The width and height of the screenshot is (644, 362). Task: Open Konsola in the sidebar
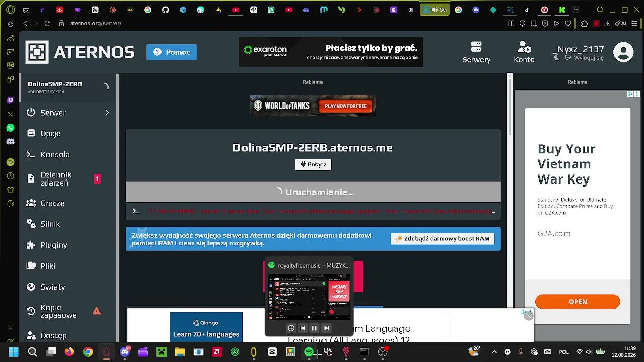click(68, 154)
